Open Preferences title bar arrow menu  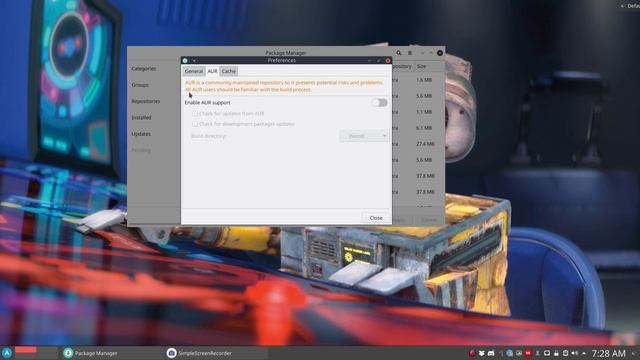coord(194,60)
